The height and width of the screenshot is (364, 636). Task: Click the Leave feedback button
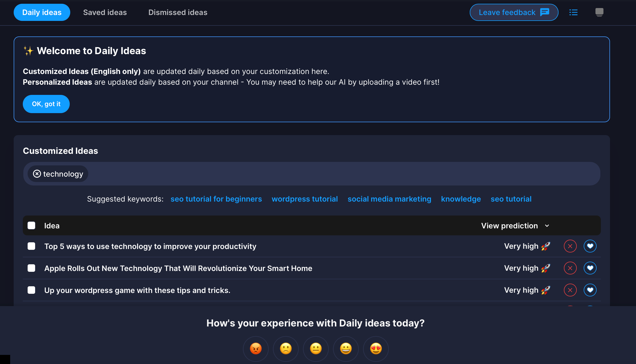pyautogui.click(x=514, y=12)
